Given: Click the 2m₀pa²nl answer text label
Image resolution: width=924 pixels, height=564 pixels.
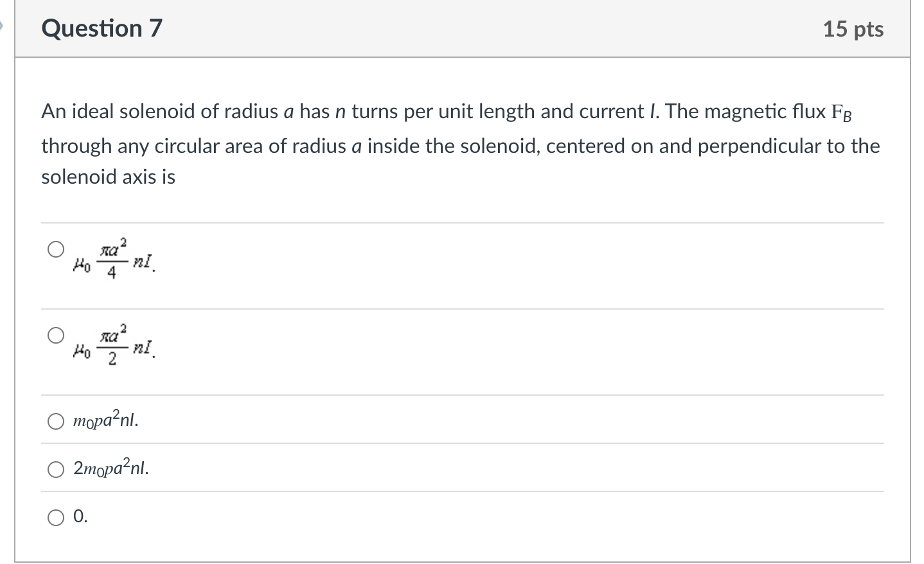Looking at the screenshot, I should 109,470.
